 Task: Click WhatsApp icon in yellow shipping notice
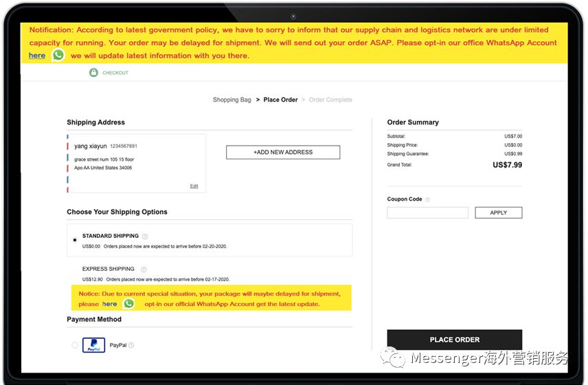[129, 303]
